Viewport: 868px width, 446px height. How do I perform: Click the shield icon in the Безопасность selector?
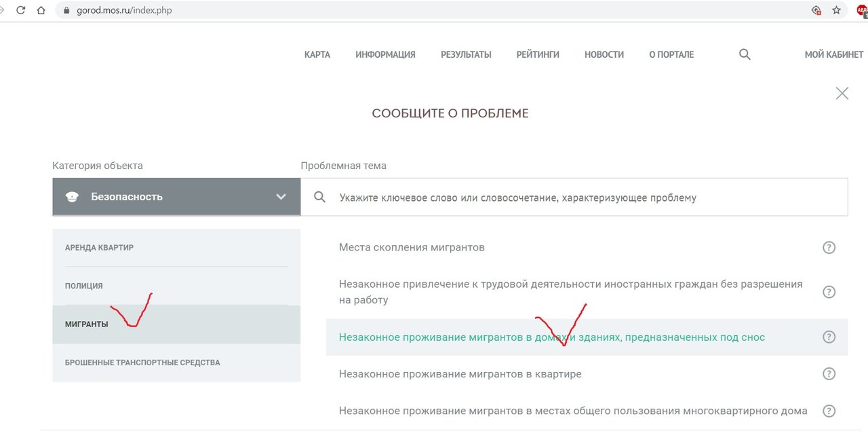(x=73, y=196)
